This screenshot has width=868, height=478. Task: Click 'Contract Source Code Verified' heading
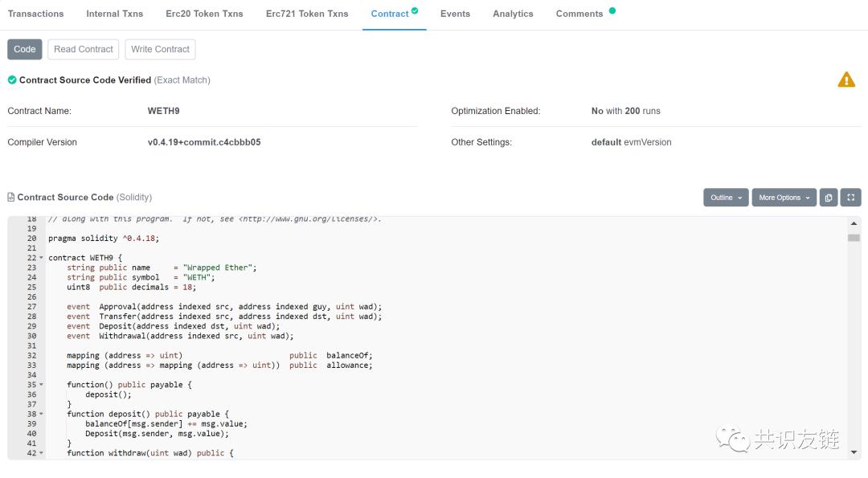[x=85, y=80]
